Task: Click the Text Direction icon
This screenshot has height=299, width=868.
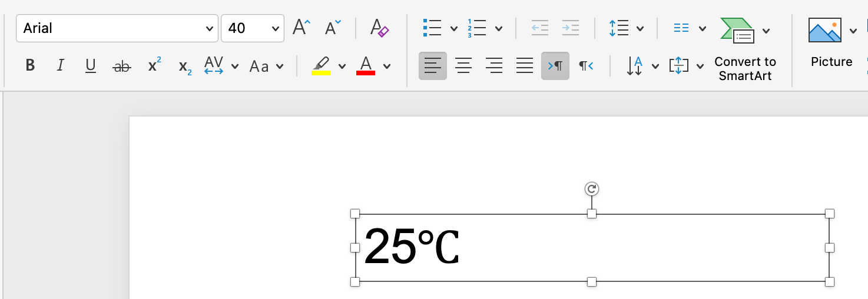Action: (x=634, y=66)
